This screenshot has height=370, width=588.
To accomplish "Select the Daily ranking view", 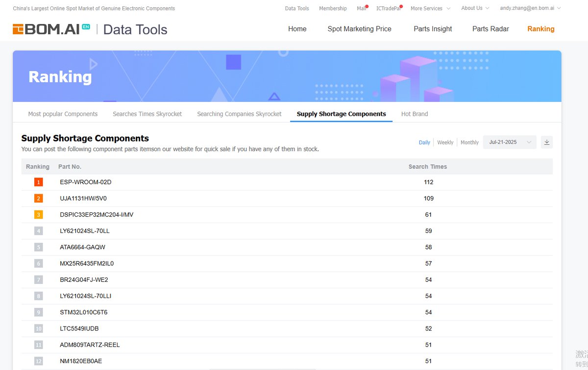I will coord(424,142).
